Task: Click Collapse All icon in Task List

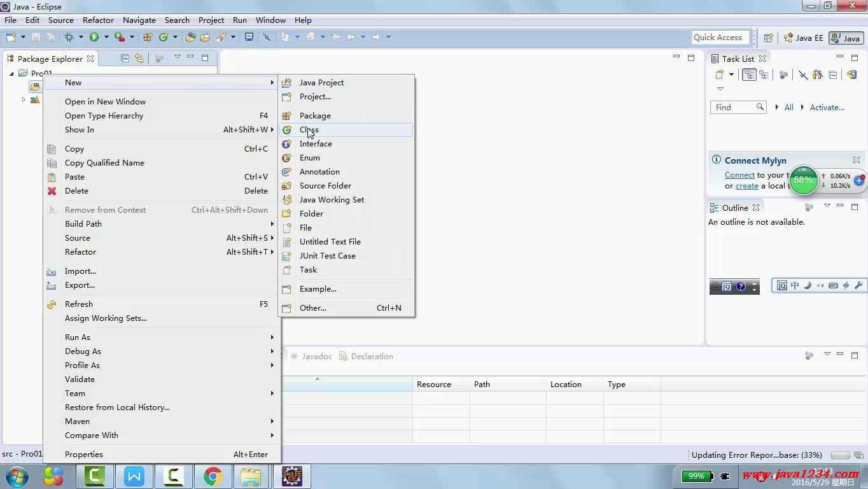Action: (832, 74)
